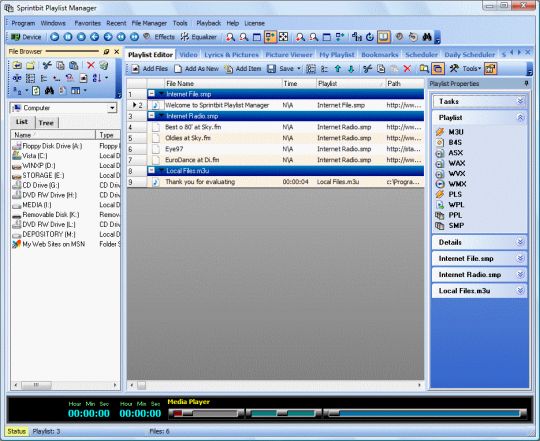Delete item with Playlist Editor red X
The height and width of the screenshot is (441, 540).
point(407,69)
